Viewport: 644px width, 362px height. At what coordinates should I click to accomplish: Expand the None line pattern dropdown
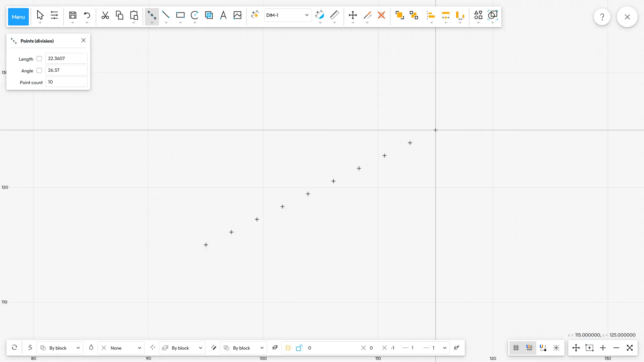pyautogui.click(x=121, y=348)
